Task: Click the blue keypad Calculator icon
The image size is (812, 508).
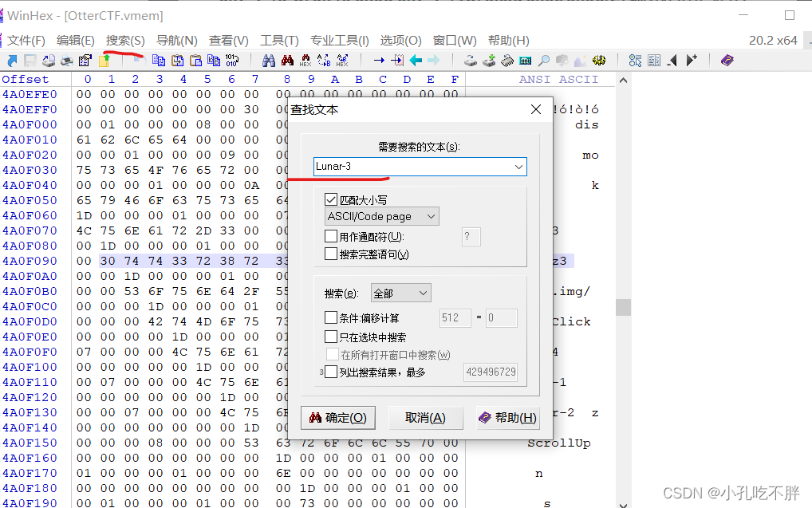Action: (525, 61)
